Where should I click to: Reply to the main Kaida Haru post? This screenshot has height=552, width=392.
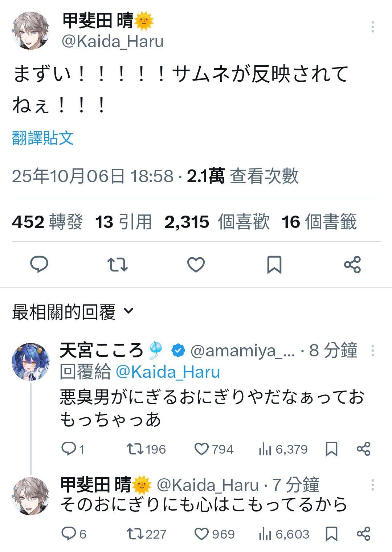[39, 264]
